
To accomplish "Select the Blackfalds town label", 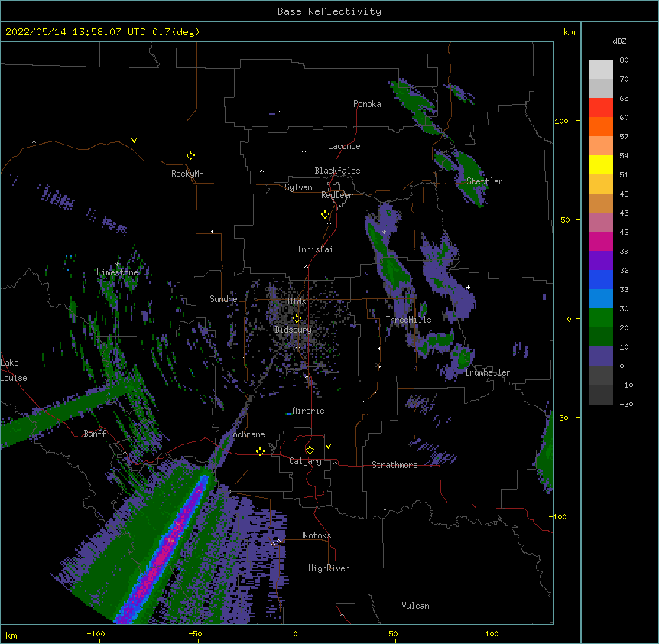I will [337, 171].
